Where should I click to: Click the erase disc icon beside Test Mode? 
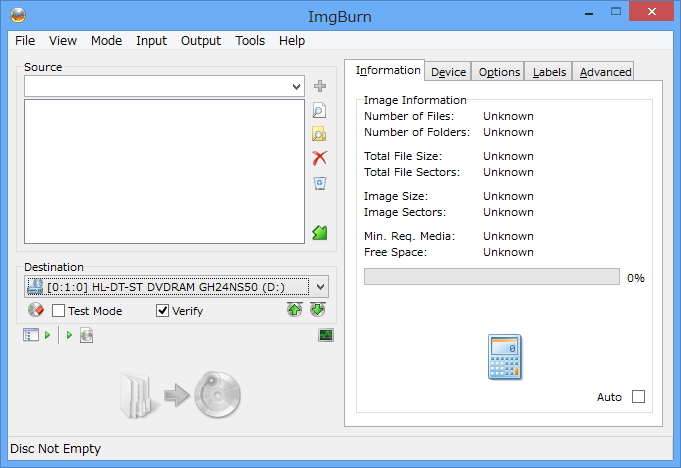click(x=36, y=310)
